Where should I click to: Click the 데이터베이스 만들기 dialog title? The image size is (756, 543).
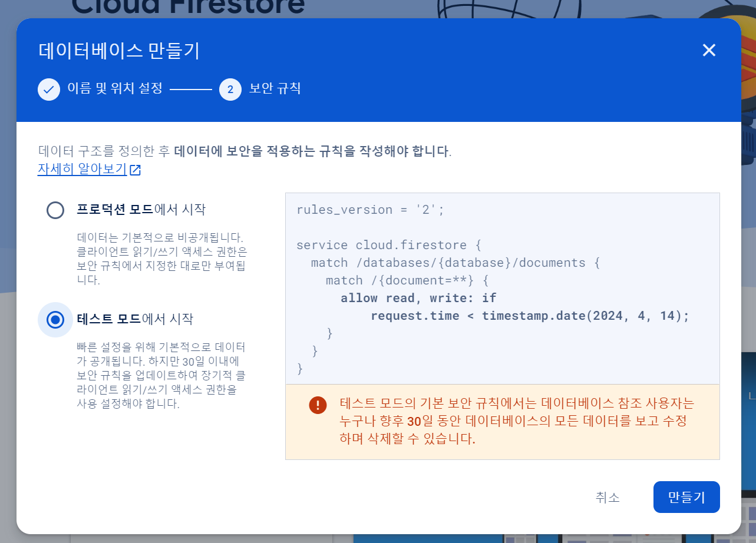tap(119, 51)
